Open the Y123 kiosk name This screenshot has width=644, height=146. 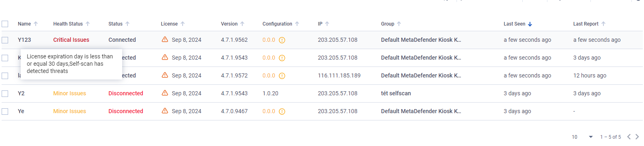[x=24, y=40]
